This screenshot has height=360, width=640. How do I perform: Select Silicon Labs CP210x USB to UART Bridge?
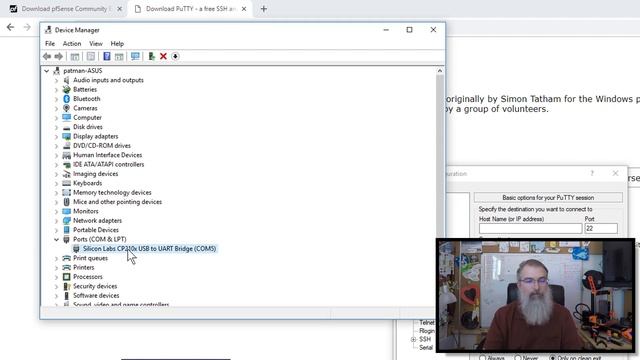click(x=149, y=249)
